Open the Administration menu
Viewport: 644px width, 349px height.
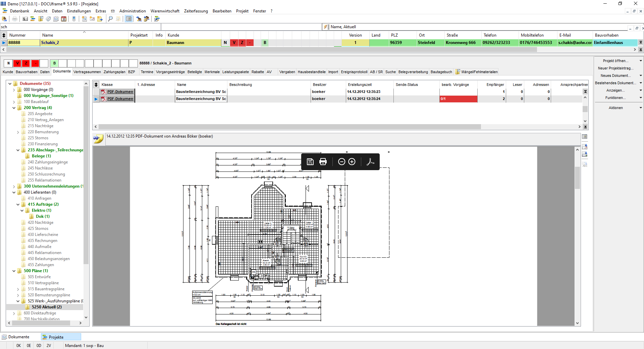(x=132, y=11)
